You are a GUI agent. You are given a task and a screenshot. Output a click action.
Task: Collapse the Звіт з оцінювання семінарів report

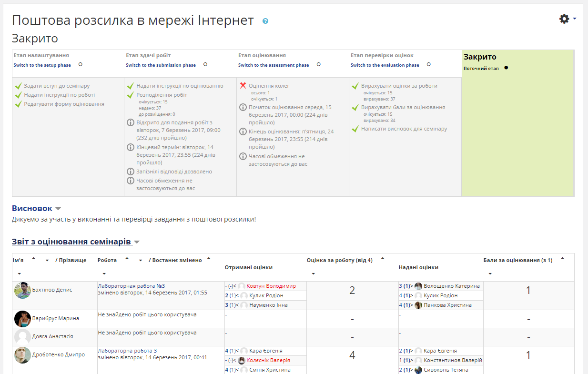coord(137,242)
